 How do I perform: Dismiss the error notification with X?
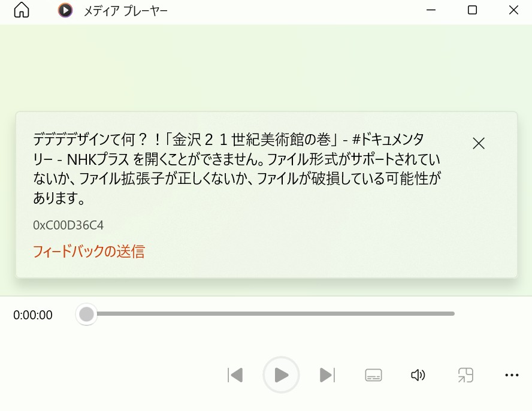[x=479, y=144]
